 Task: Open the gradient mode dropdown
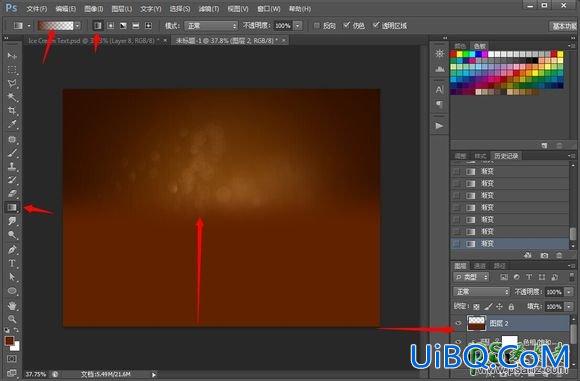coord(211,26)
